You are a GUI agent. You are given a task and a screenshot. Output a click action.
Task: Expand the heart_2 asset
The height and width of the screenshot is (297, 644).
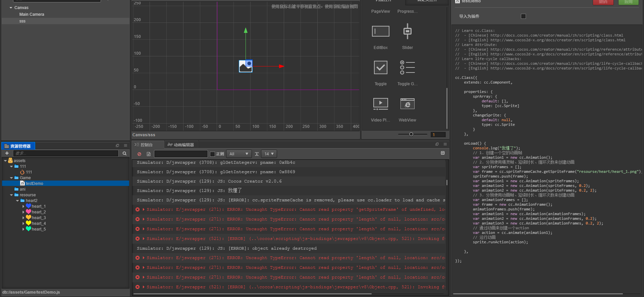(x=23, y=212)
